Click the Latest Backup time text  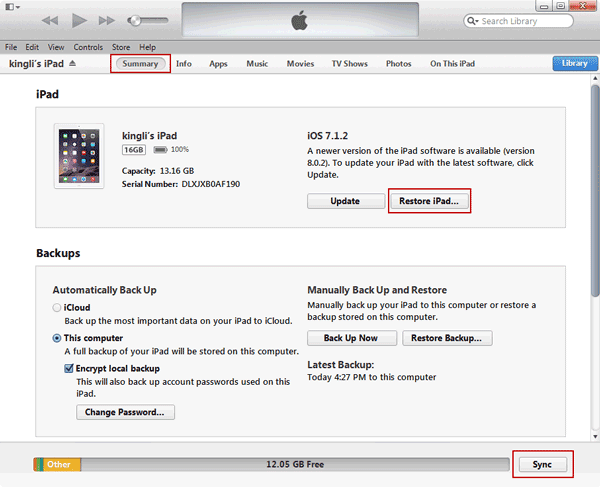(x=371, y=377)
